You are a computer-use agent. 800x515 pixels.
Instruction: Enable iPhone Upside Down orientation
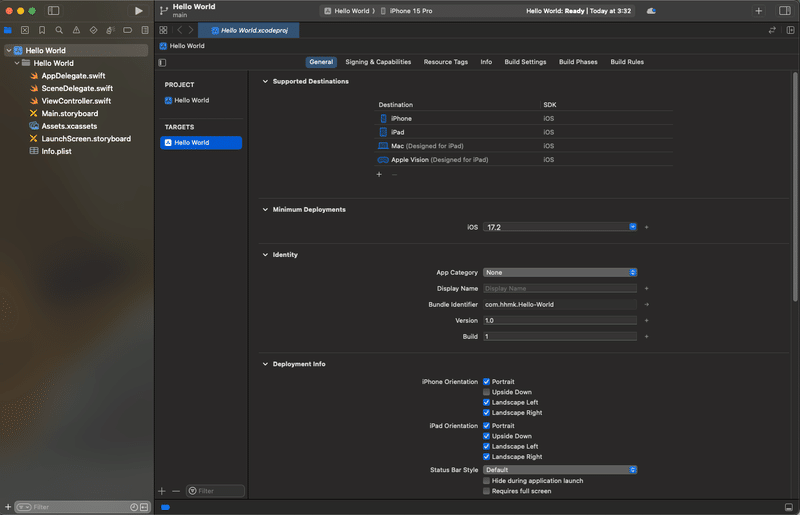(486, 392)
